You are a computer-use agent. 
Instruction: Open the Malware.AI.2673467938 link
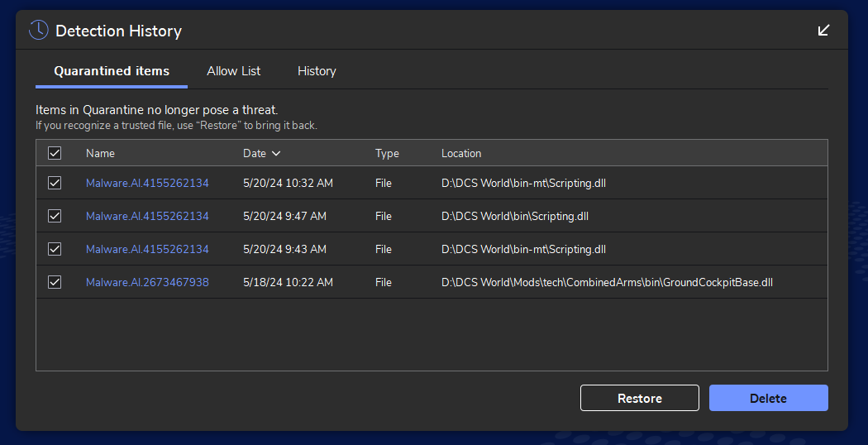tap(147, 282)
